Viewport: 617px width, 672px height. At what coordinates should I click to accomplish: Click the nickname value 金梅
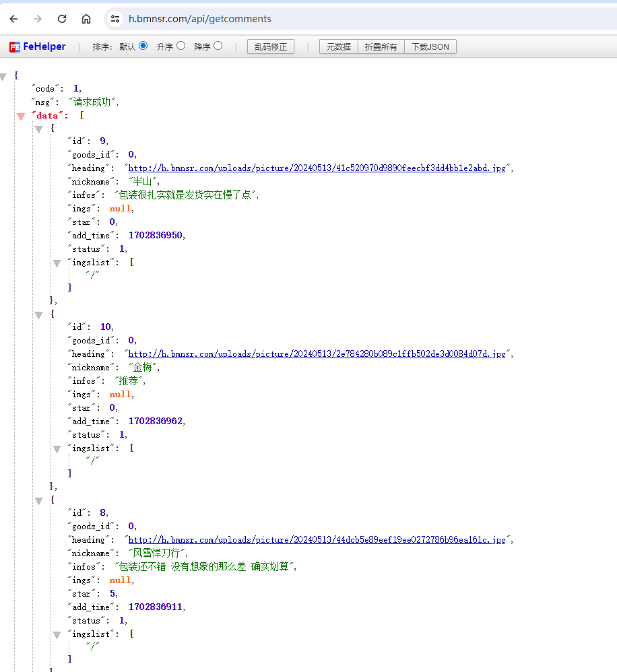coord(143,367)
